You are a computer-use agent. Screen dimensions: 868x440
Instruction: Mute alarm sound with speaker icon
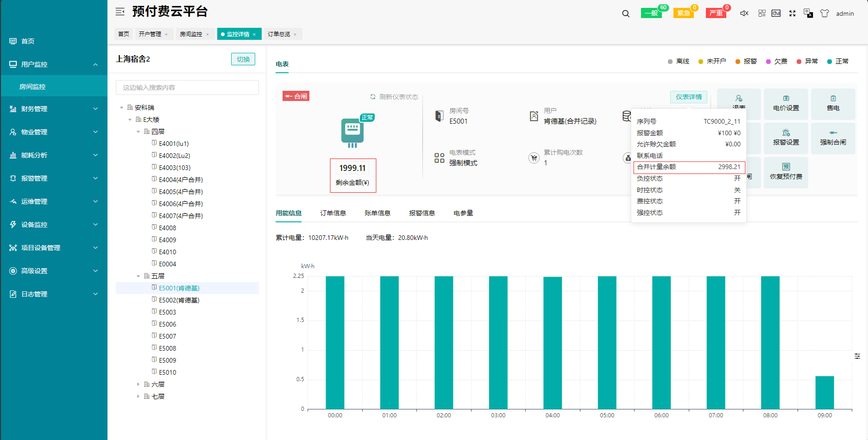click(744, 13)
